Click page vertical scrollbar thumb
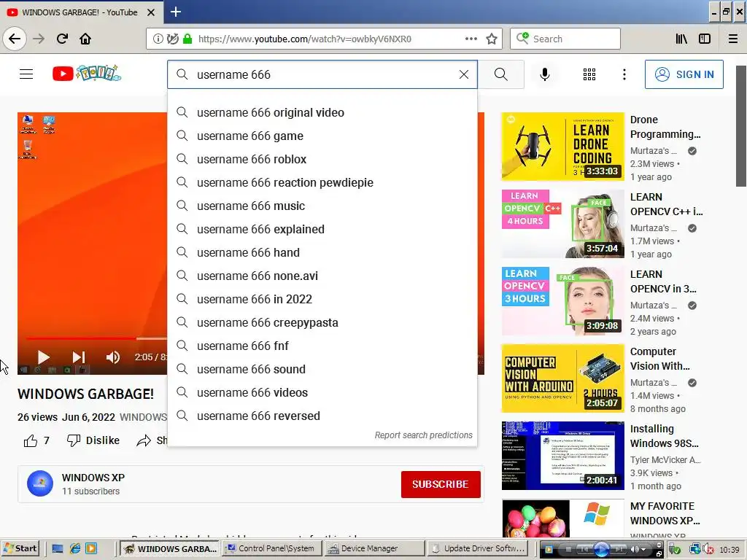This screenshot has width=747, height=560. pyautogui.click(x=741, y=126)
